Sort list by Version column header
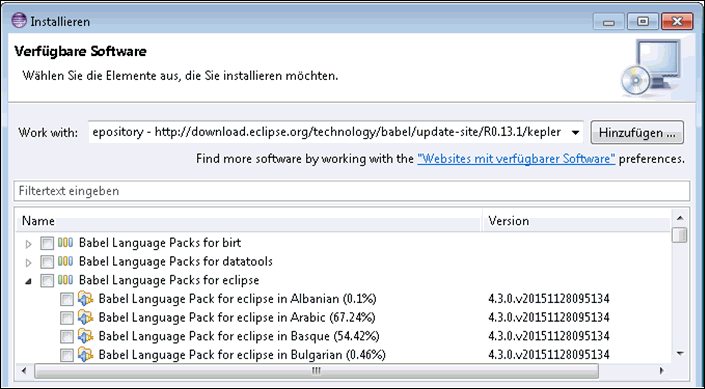This screenshot has height=389, width=705. [576, 221]
